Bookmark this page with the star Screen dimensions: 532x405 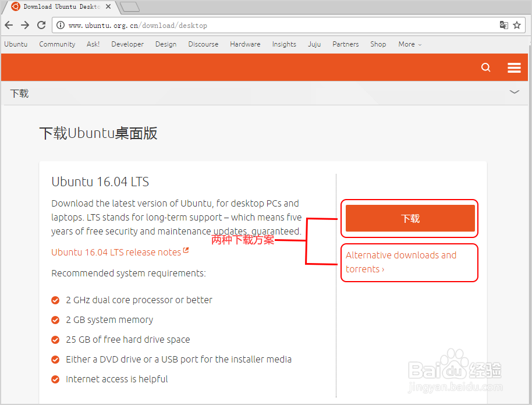point(517,25)
